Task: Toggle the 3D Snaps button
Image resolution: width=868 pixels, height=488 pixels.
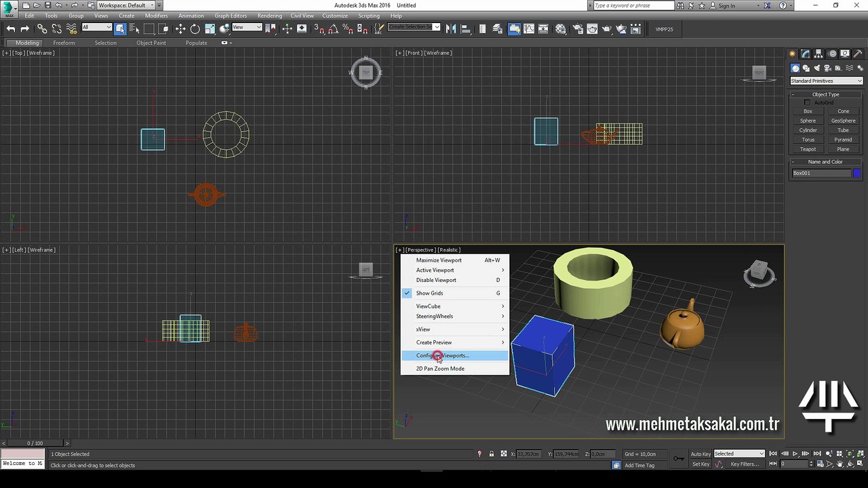Action: coord(319,28)
